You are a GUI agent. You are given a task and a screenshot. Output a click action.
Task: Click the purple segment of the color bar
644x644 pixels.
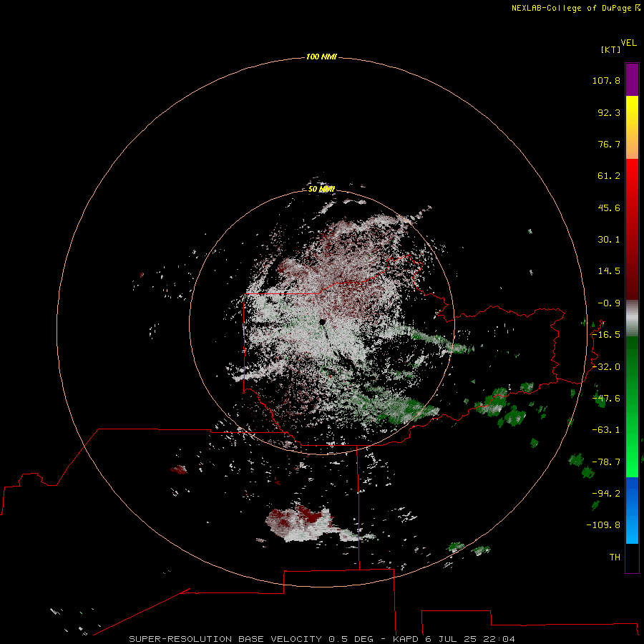point(632,79)
